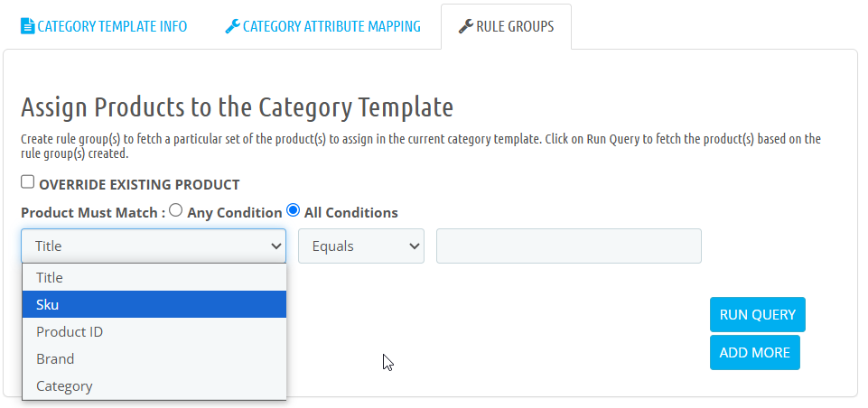
Task: Click the rule value text field
Action: click(568, 246)
